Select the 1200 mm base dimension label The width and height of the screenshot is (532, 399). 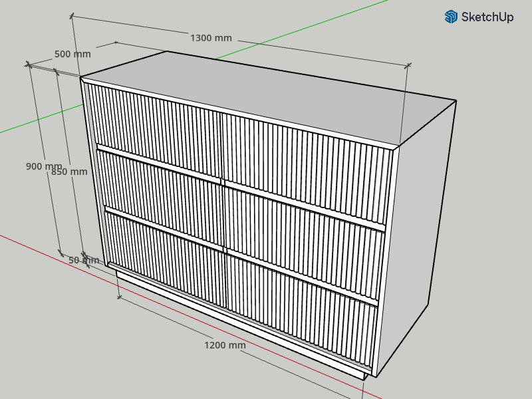(x=225, y=345)
